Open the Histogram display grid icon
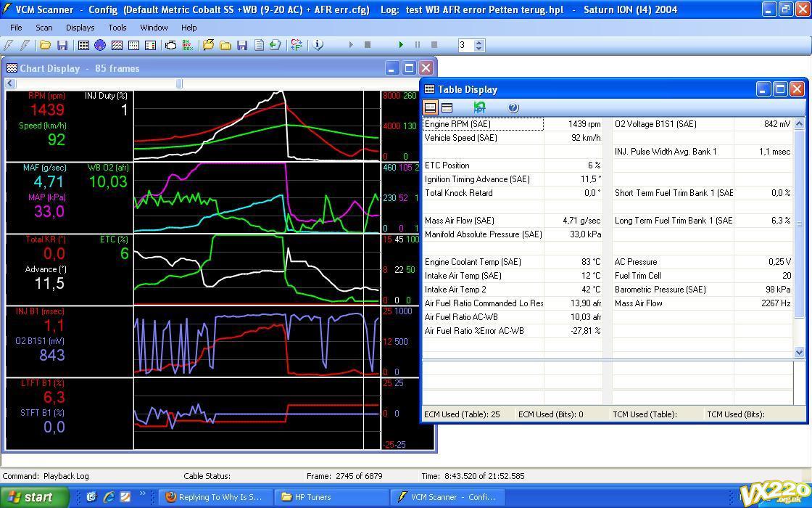The width and height of the screenshot is (812, 508). (x=133, y=45)
